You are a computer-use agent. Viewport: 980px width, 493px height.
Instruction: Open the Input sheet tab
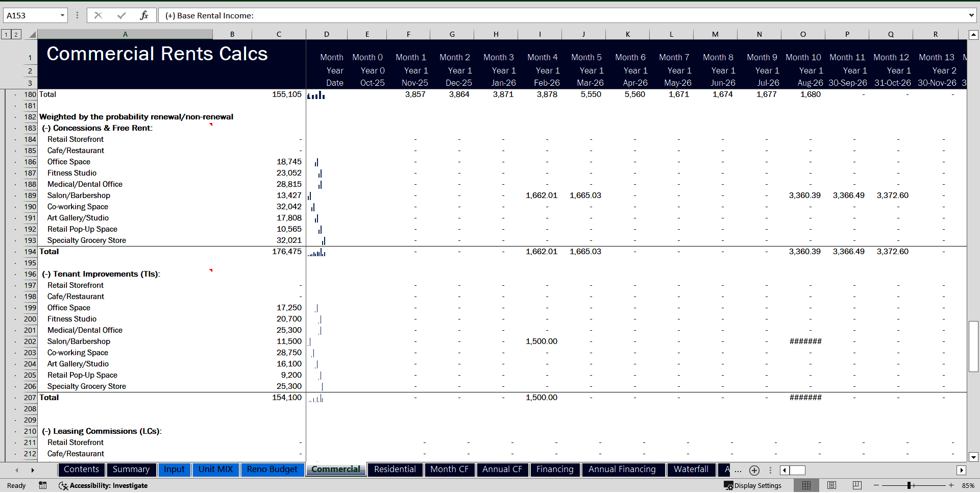(174, 470)
